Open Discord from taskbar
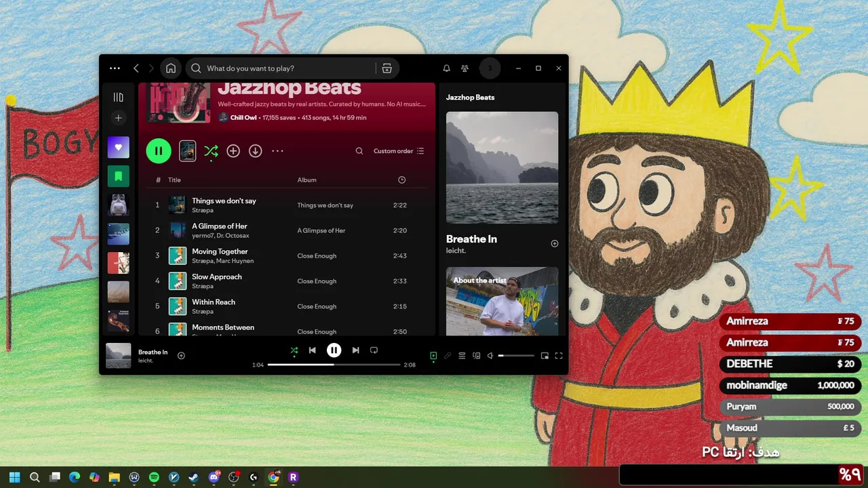The height and width of the screenshot is (488, 868). tap(214, 477)
